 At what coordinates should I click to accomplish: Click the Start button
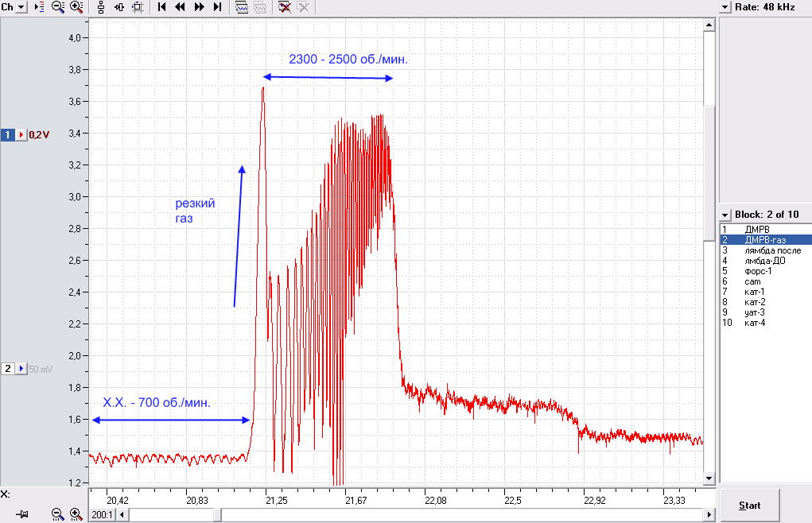click(x=749, y=506)
